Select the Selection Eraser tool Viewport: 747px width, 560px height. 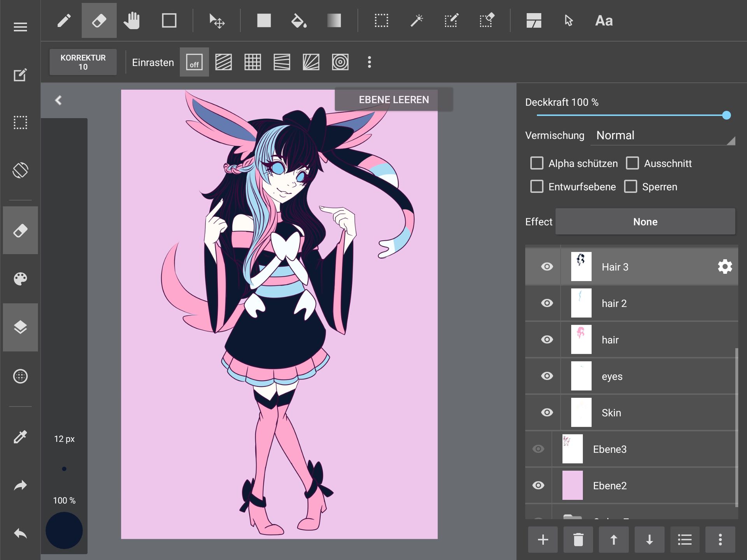point(486,21)
